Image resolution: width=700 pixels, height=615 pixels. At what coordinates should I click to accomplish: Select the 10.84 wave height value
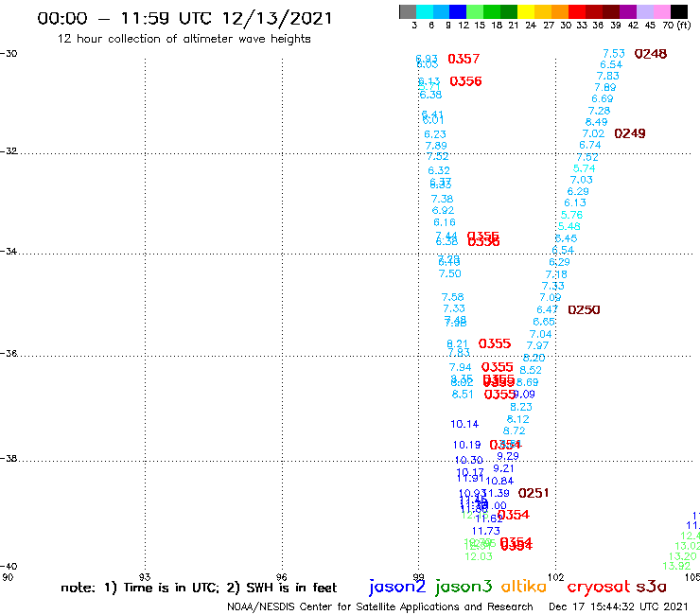[499, 481]
